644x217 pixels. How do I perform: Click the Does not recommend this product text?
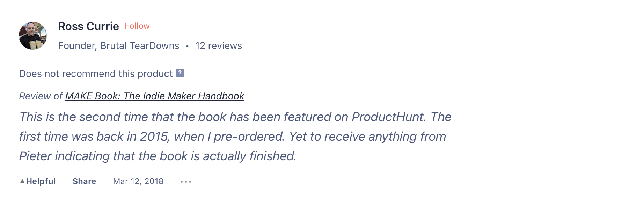96,73
